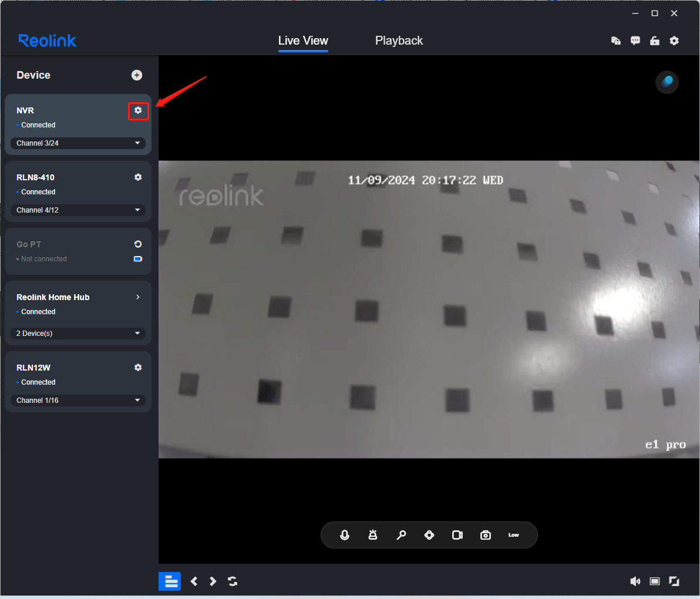Change stream quality from Low
700x599 pixels.
pos(513,535)
